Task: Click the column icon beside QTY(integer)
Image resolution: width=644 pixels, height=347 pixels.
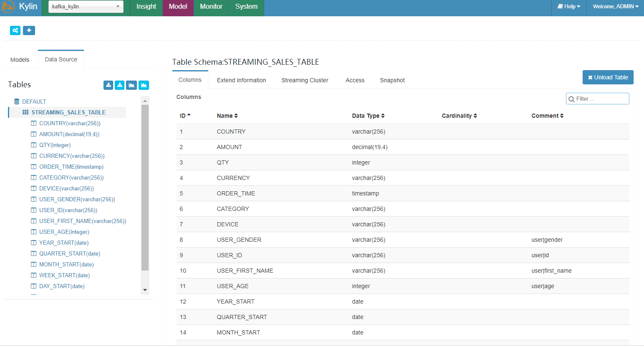Action: pyautogui.click(x=34, y=145)
